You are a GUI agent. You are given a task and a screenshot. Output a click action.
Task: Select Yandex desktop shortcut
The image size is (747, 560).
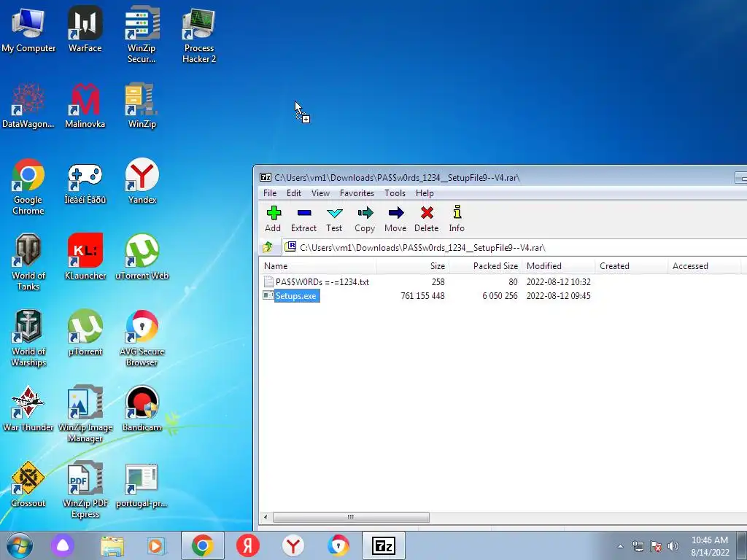pyautogui.click(x=142, y=181)
